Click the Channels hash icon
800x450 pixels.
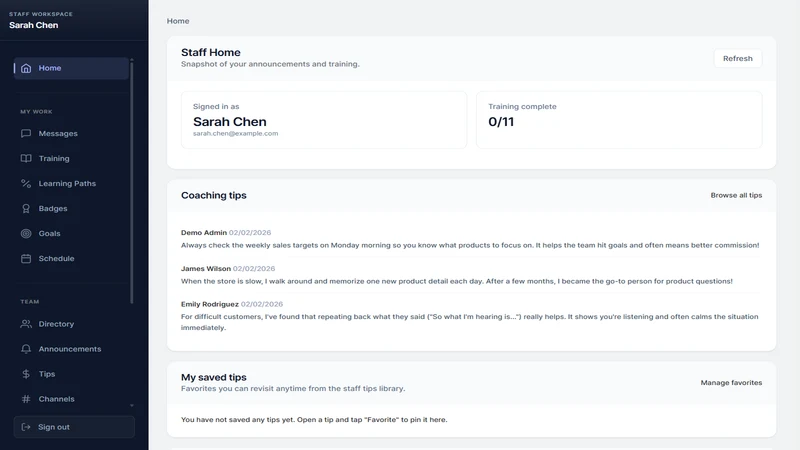click(26, 399)
